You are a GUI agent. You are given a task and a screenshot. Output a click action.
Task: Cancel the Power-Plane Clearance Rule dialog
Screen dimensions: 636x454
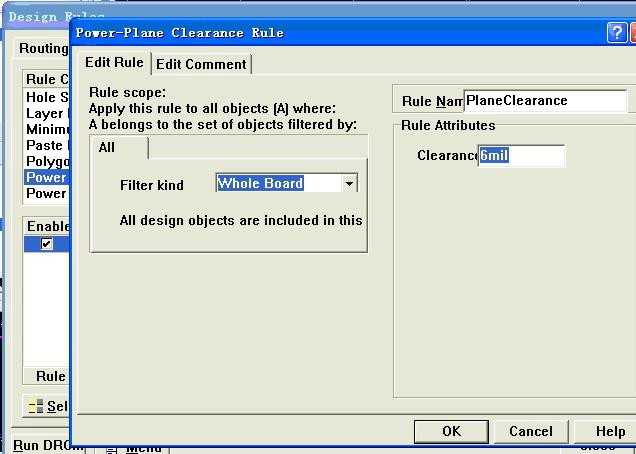[531, 431]
